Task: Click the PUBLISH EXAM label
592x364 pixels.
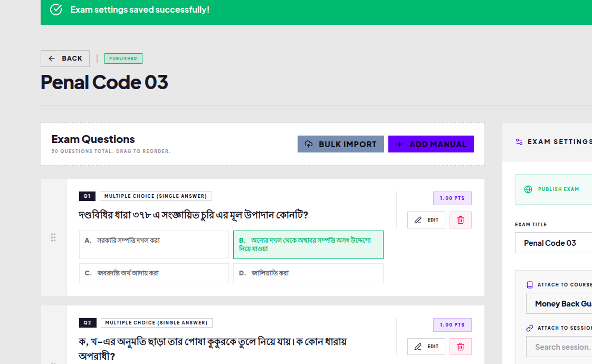Action: [558, 189]
